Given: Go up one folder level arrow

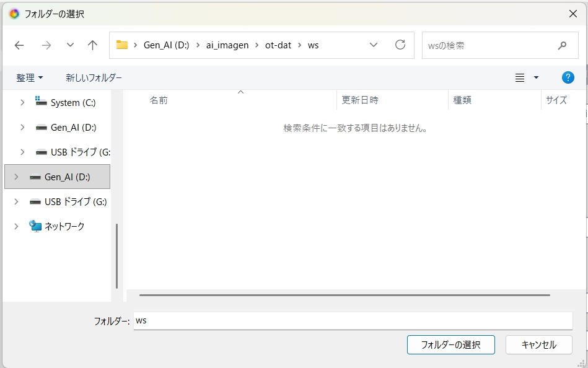Looking at the screenshot, I should tap(92, 45).
